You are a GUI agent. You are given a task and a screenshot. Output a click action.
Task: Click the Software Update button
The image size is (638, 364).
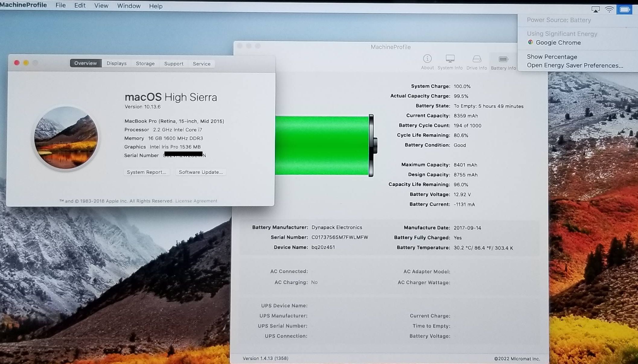(201, 172)
